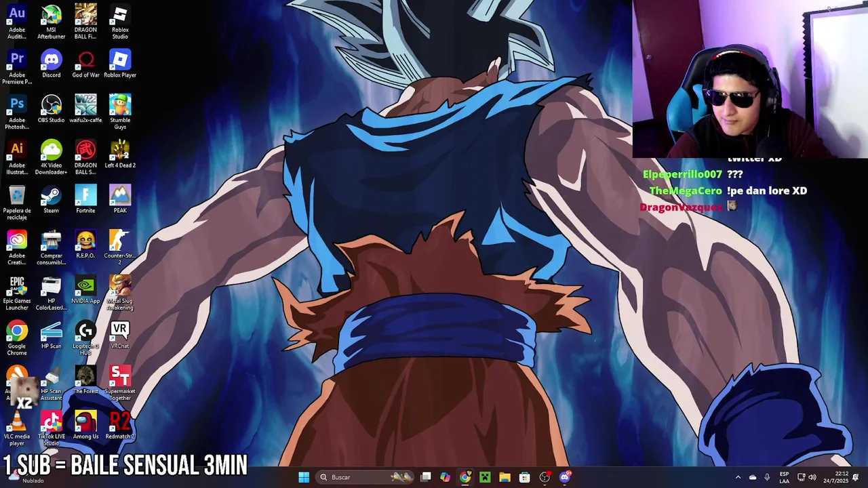This screenshot has width=868, height=488.
Task: Click Comprar consumibles desktop shortcut
Action: point(51,248)
